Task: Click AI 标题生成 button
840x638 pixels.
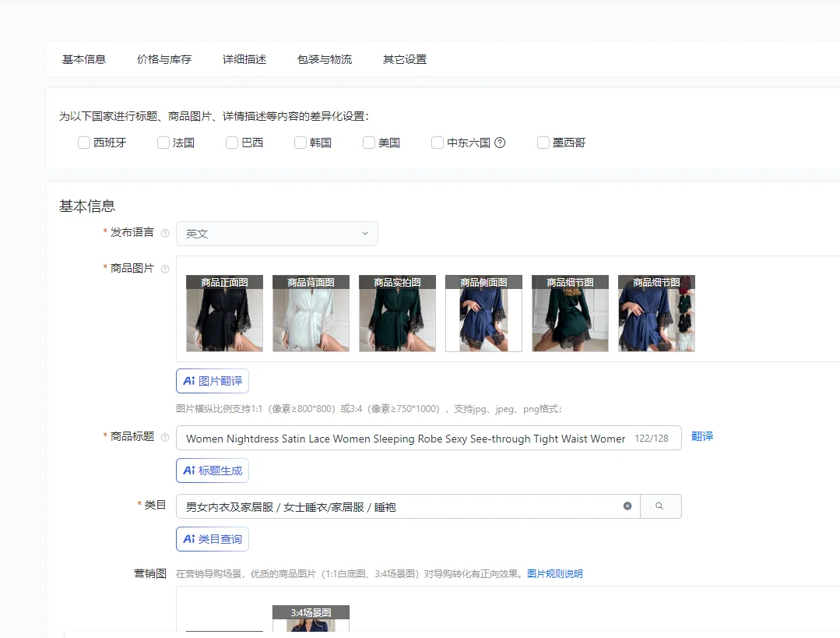Action: click(x=213, y=471)
